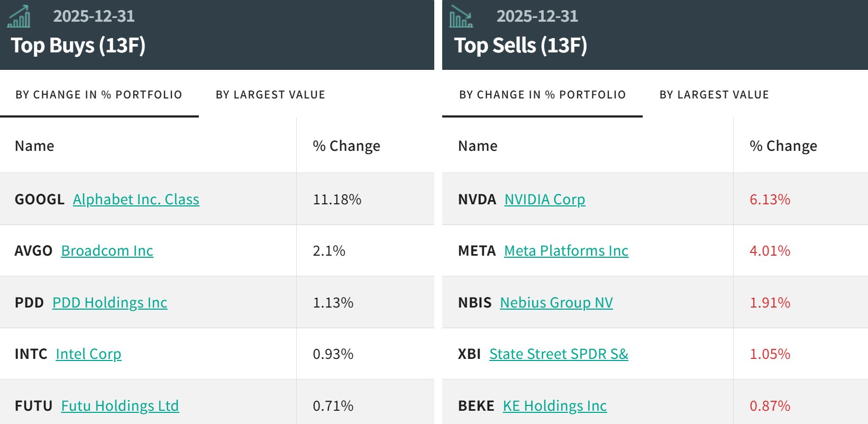Switch Top Sells to 'By Largest Value' tab
This screenshot has height=424, width=868.
(x=714, y=95)
